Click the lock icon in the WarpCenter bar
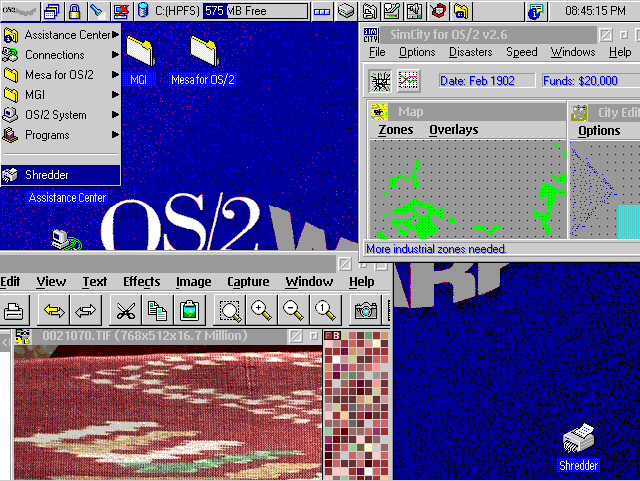Viewport: 640px width, 481px height. [x=74, y=12]
